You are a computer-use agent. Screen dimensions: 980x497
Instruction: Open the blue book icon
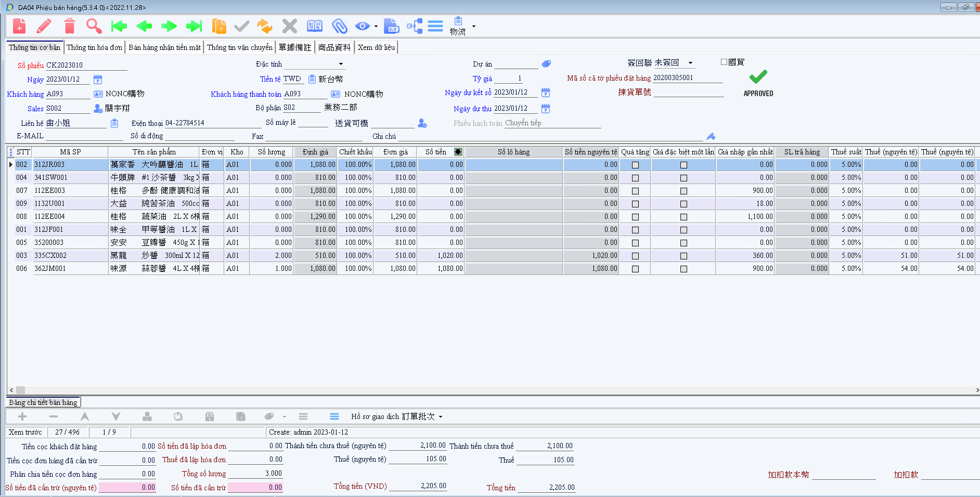[315, 26]
